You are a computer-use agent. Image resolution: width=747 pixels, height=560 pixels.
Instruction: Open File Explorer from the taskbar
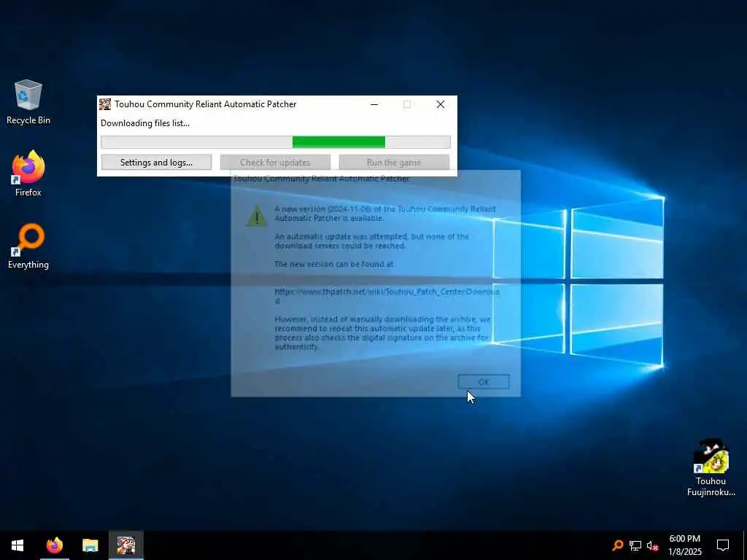pos(90,545)
